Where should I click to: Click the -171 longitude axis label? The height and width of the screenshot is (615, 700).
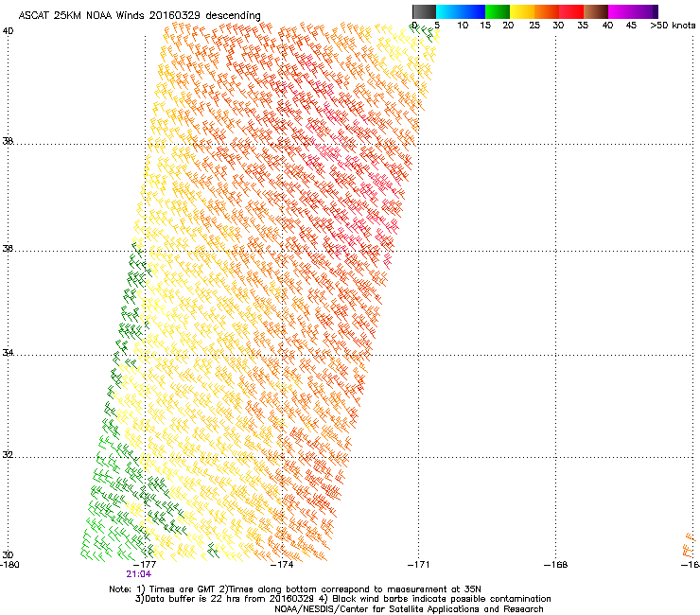419,565
